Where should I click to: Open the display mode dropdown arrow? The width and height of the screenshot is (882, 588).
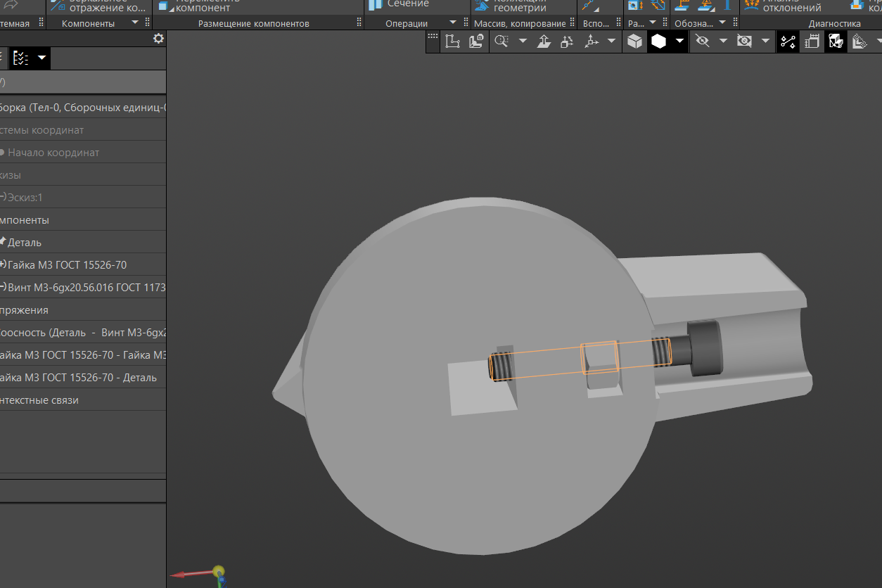(679, 41)
